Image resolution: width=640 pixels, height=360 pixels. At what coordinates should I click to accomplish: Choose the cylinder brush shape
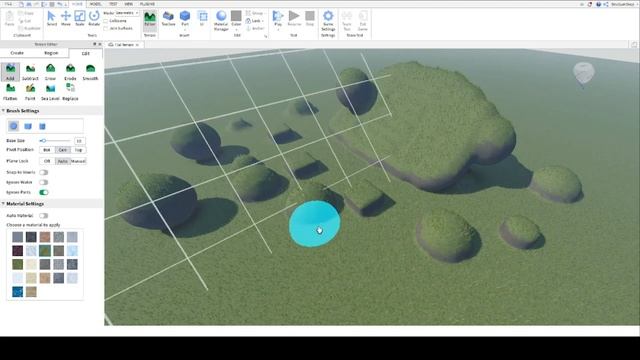(42, 126)
